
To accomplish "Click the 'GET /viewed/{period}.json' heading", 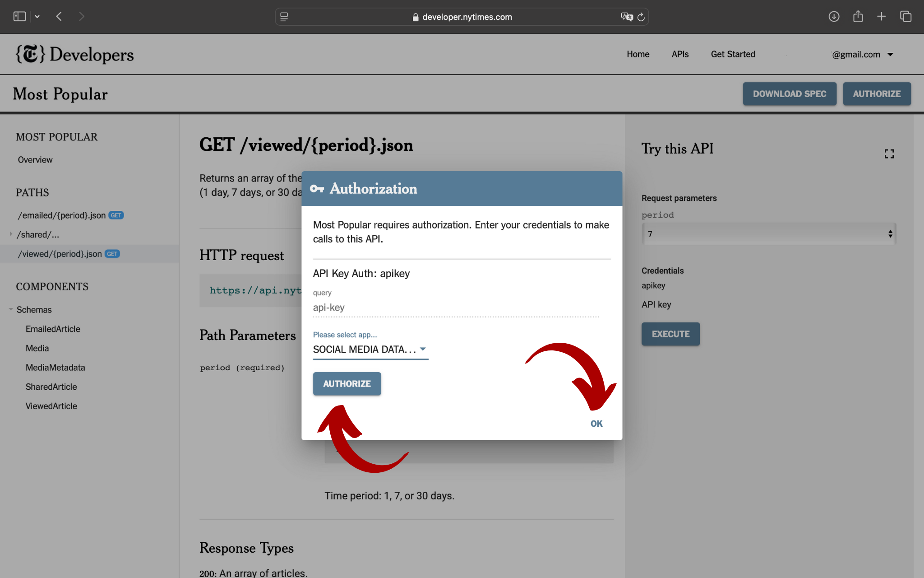I will pyautogui.click(x=306, y=145).
